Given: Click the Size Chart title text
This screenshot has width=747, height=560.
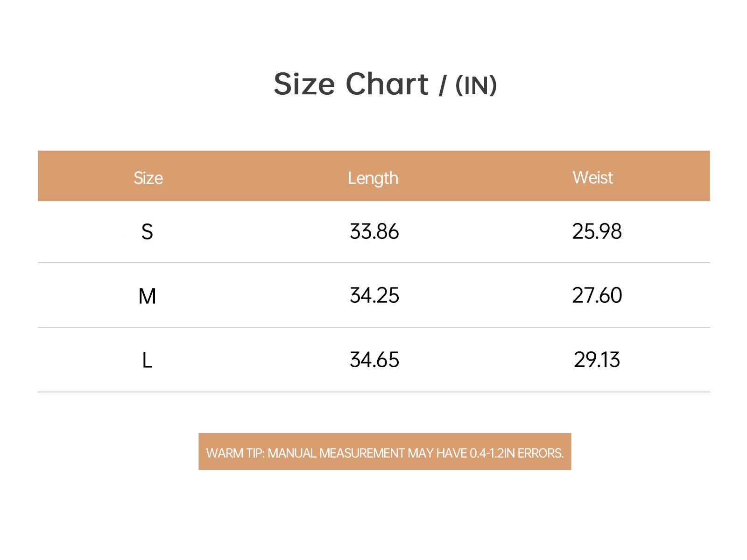Looking at the screenshot, I should 351,84.
